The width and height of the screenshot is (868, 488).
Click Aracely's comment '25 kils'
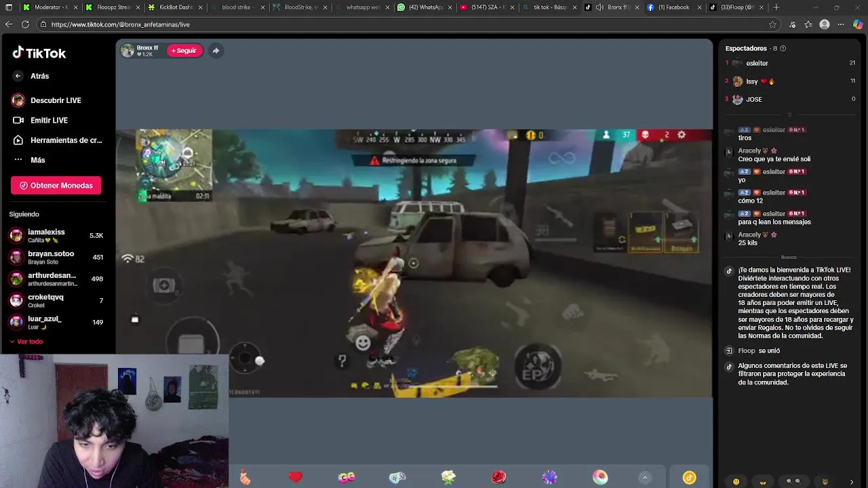click(x=748, y=243)
